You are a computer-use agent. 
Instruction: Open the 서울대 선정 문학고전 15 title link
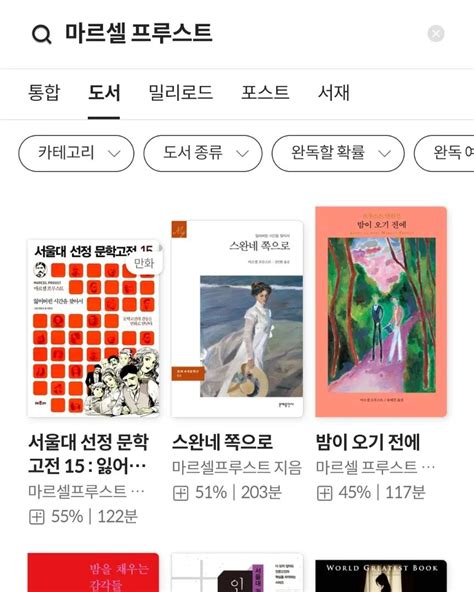pos(89,454)
